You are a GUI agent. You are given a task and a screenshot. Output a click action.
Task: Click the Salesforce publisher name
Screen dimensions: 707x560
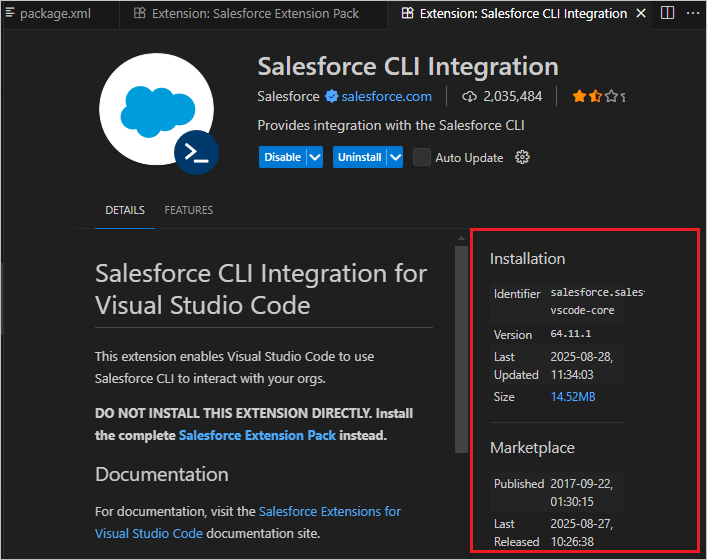point(288,96)
